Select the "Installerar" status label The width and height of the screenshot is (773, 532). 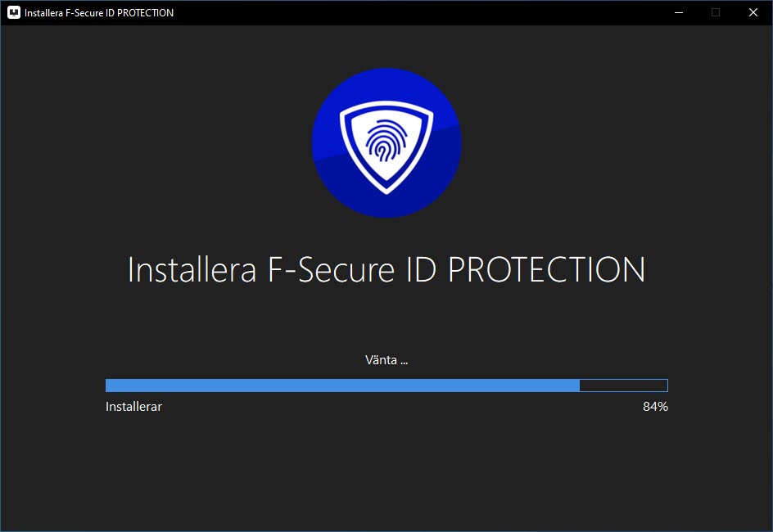pos(133,407)
